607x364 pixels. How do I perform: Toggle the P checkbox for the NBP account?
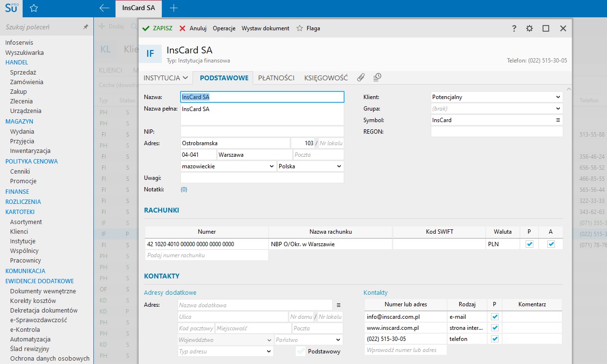coord(530,244)
